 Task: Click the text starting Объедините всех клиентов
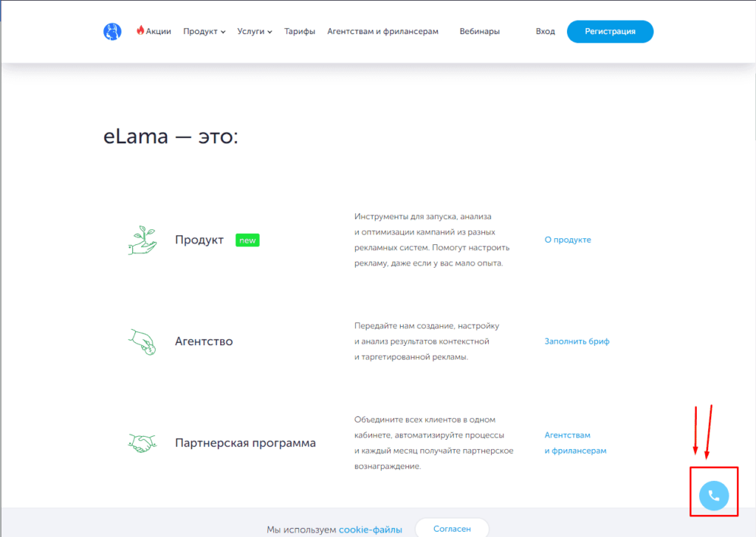pos(433,443)
